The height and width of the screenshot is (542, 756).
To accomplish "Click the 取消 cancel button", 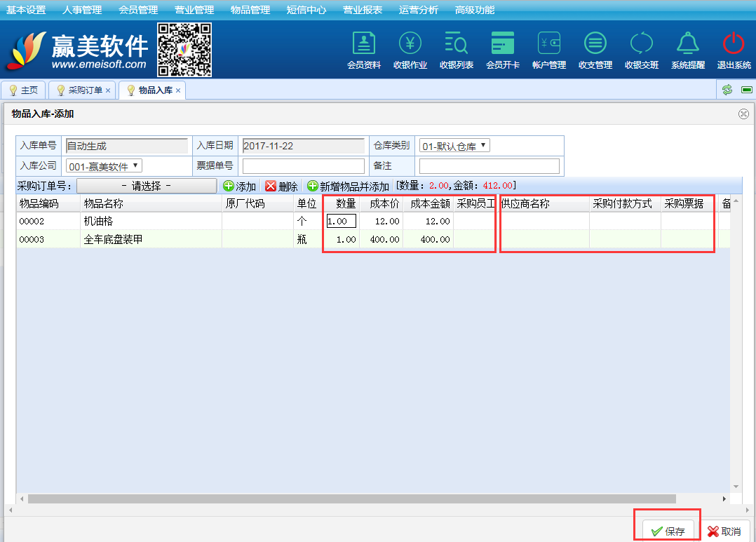I will pyautogui.click(x=724, y=531).
